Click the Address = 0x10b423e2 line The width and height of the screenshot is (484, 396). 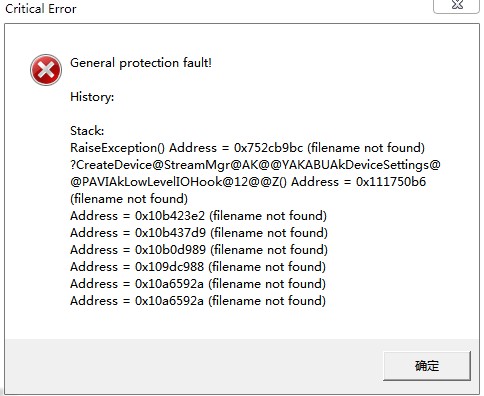tap(198, 216)
